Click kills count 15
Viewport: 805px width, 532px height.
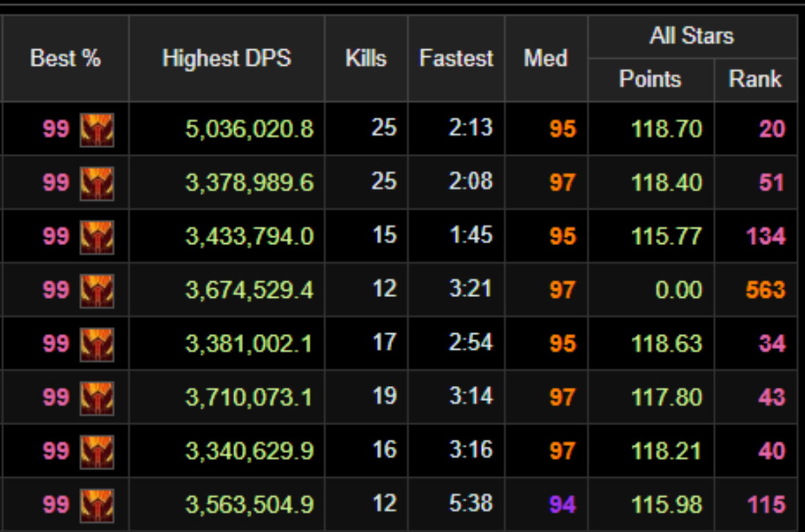click(384, 236)
